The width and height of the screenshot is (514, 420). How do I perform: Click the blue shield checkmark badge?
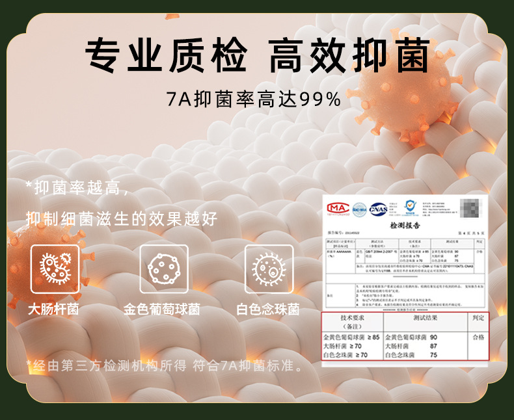[x=410, y=206]
